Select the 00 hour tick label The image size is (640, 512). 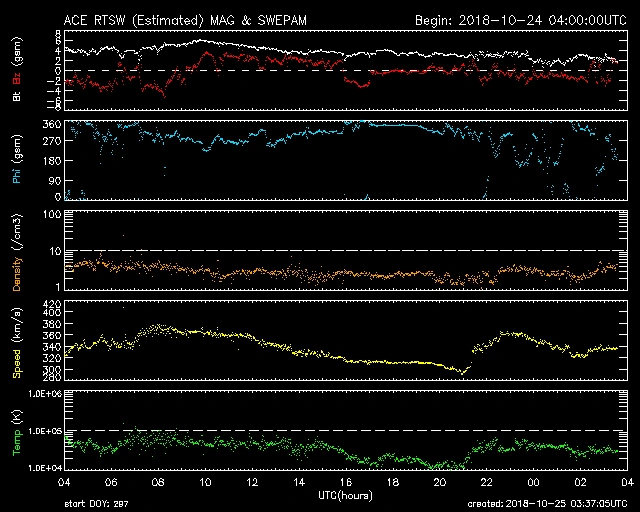[533, 482]
